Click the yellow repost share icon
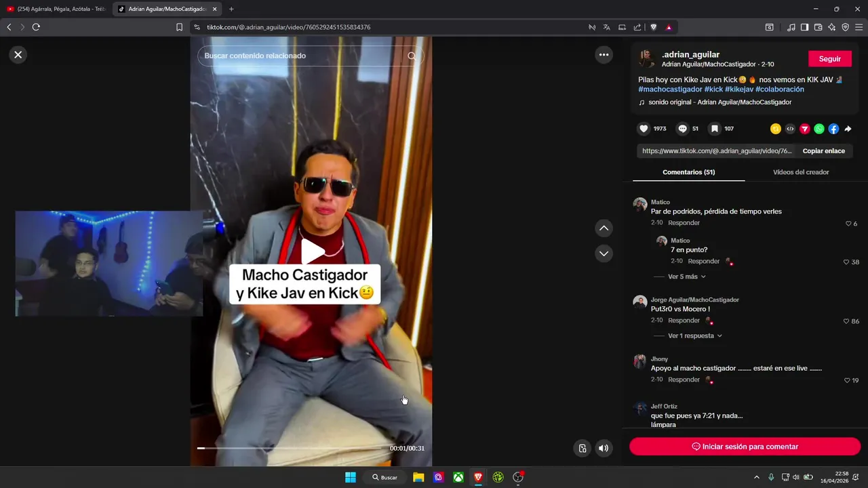Image resolution: width=868 pixels, height=488 pixels. click(776, 129)
